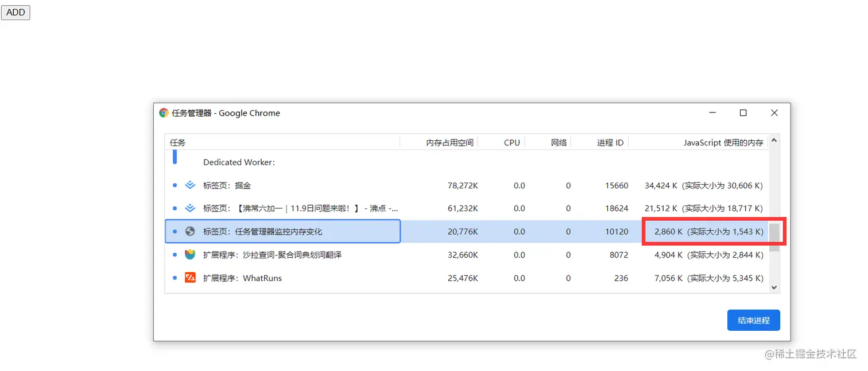
Task: Click process ID 8072
Action: coord(619,254)
